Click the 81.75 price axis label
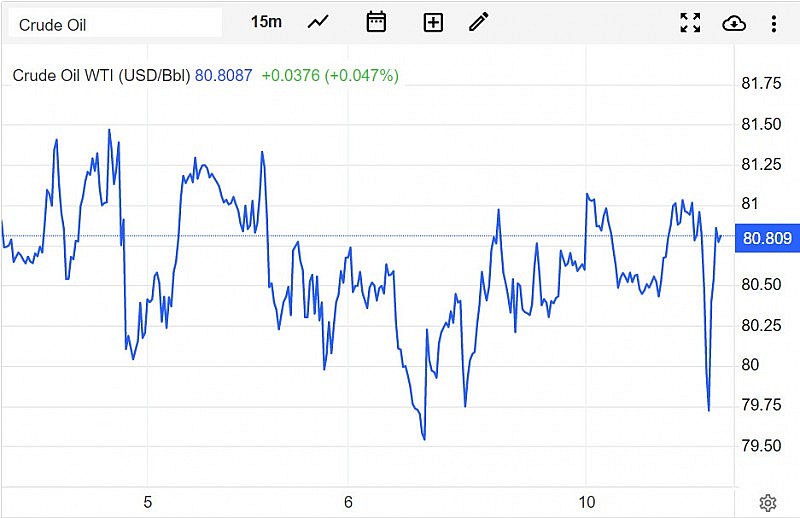800x518 pixels. (758, 84)
